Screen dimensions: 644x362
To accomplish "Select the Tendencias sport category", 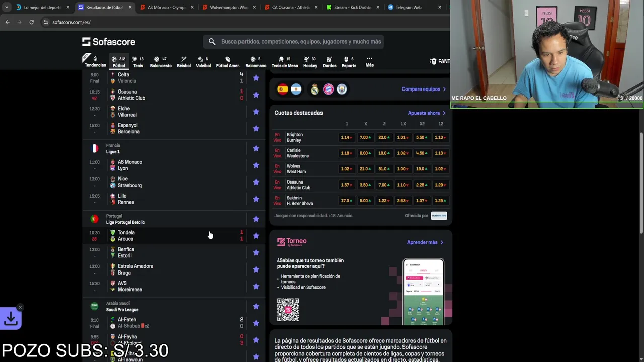I will [x=95, y=62].
